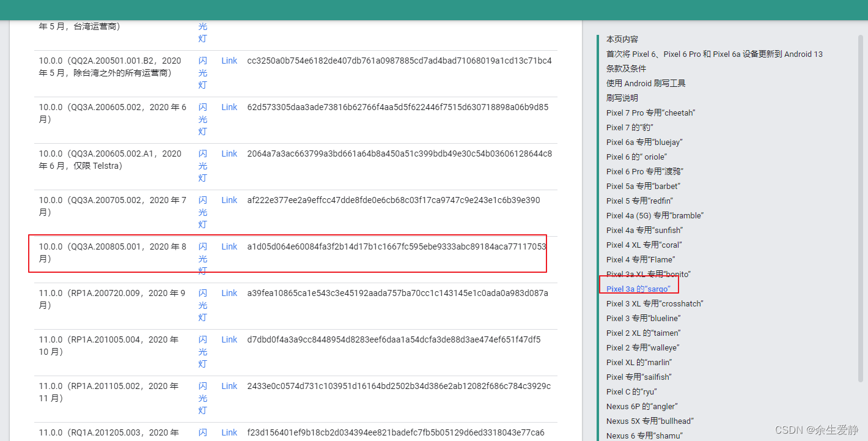This screenshot has width=868, height=441.
Task: Open the Link for RP1A.201005.004 October build
Action: (229, 339)
